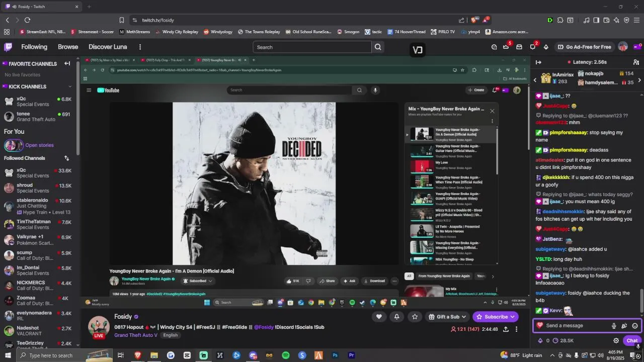Open the Whispers chat bubble icon
Image resolution: width=644 pixels, height=362 pixels.
pos(533,47)
